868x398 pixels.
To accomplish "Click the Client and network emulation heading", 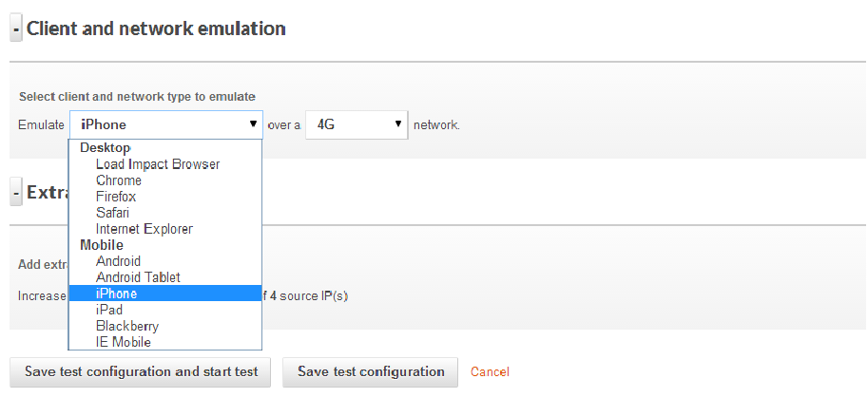I will click(156, 28).
